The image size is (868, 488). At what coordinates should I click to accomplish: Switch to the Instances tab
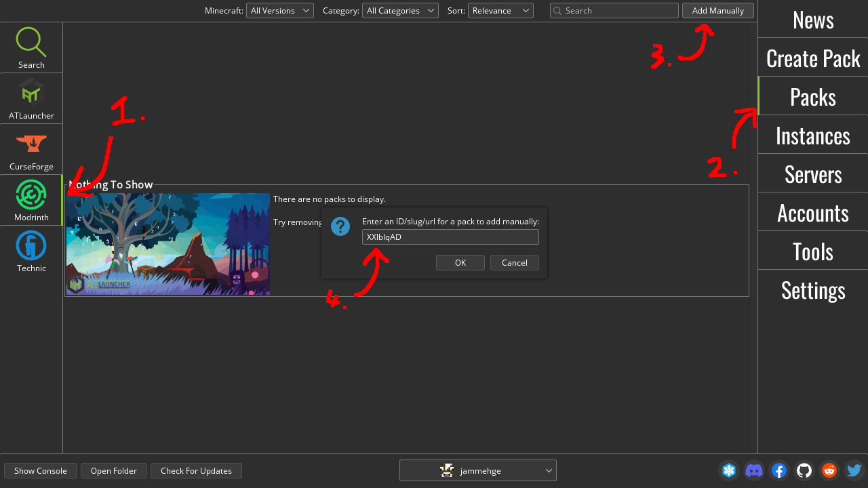point(812,135)
